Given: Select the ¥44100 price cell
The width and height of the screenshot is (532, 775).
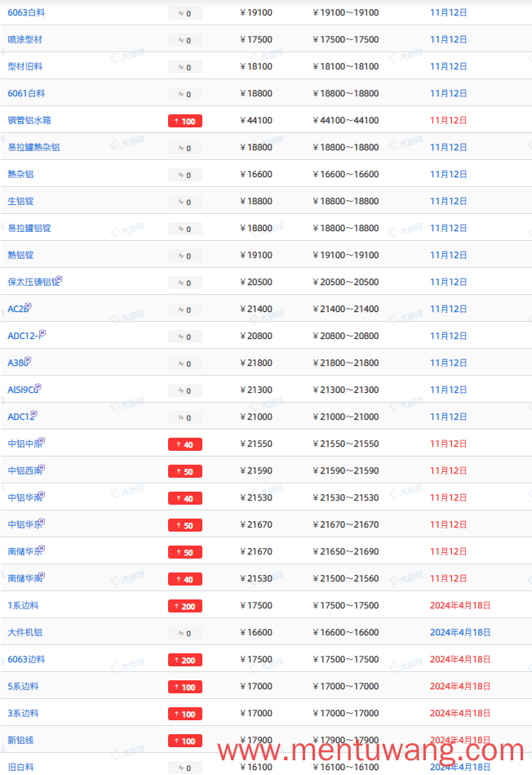Looking at the screenshot, I should (x=256, y=120).
